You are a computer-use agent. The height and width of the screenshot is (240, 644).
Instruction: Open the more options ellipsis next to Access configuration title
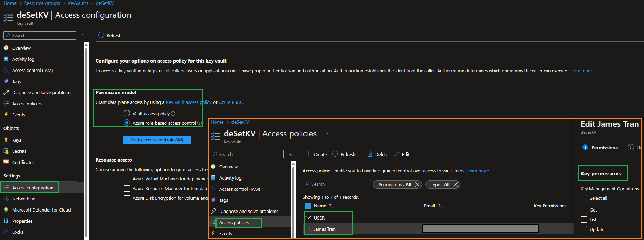coord(142,15)
